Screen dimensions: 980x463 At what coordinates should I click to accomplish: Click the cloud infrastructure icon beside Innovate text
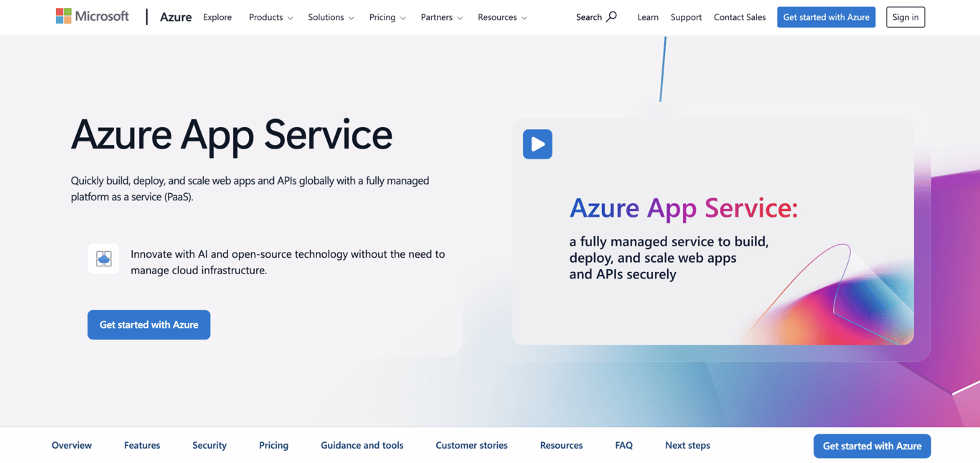(104, 258)
